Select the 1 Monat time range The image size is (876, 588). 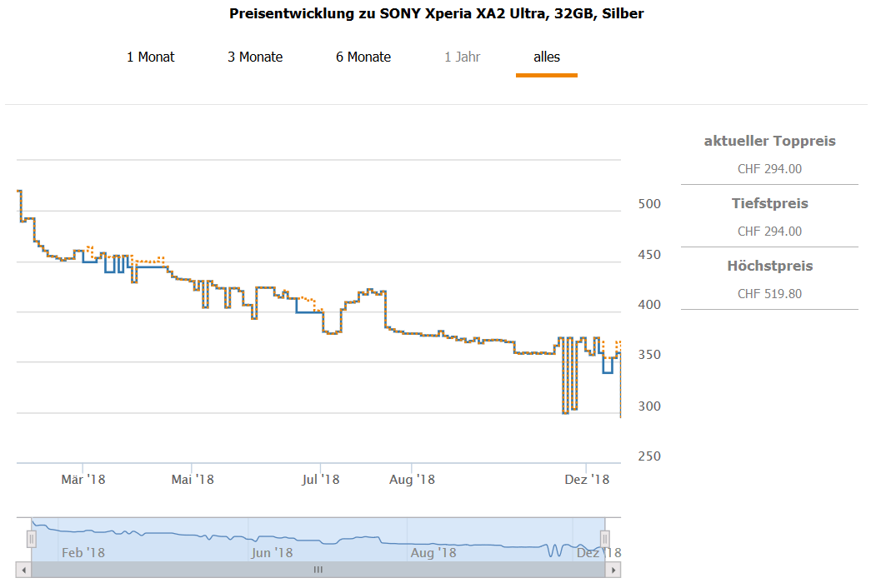[x=151, y=57]
